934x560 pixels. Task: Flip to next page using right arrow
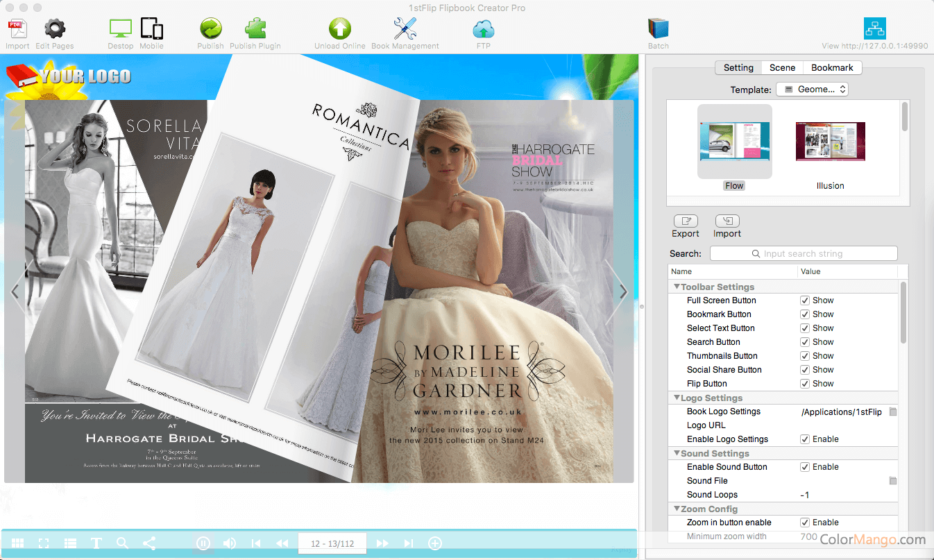click(x=623, y=292)
